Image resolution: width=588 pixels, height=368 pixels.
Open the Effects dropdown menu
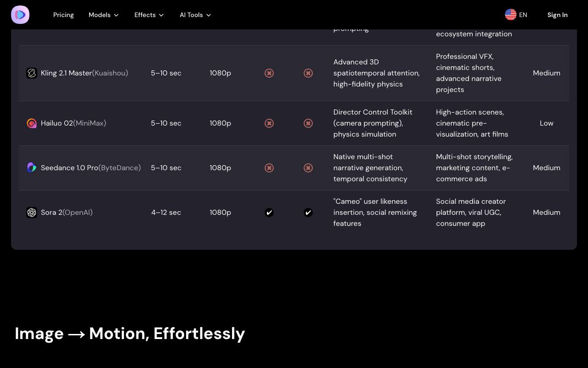[149, 15]
